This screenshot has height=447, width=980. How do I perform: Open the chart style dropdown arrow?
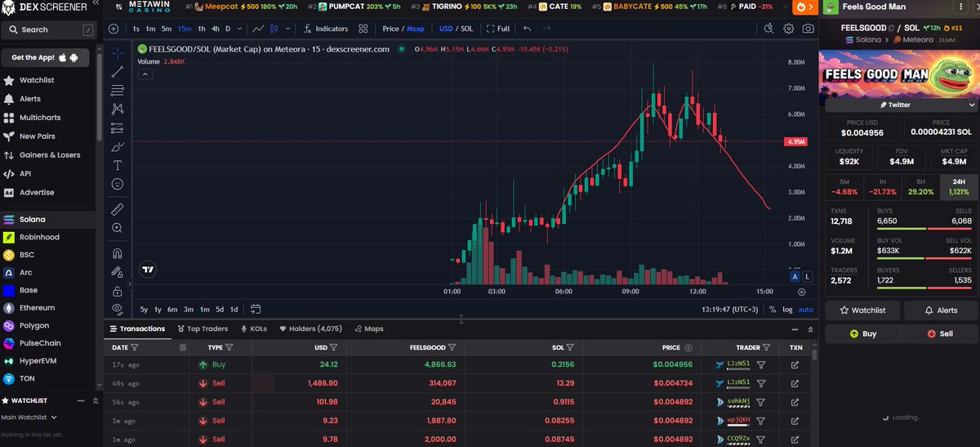pos(287,29)
